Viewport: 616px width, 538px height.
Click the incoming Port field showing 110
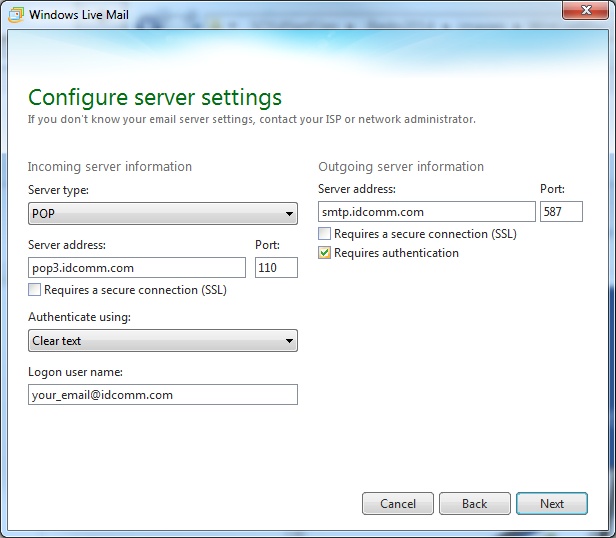click(x=276, y=268)
